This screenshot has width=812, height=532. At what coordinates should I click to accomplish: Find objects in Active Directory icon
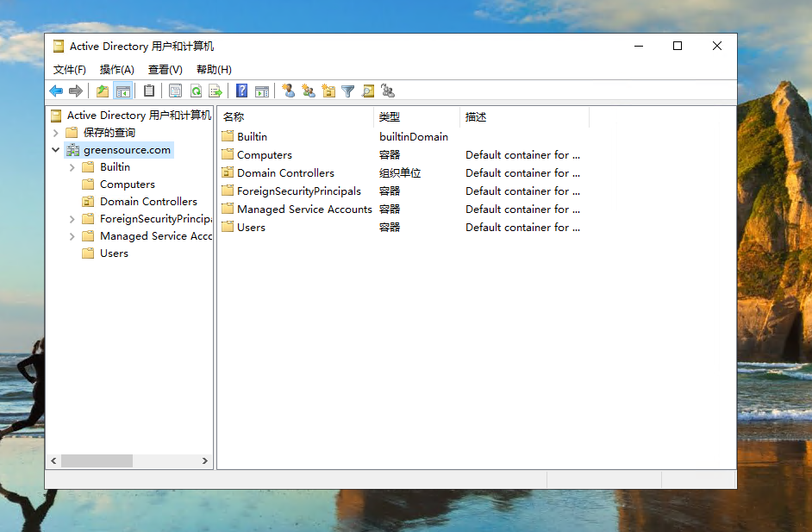[x=368, y=91]
